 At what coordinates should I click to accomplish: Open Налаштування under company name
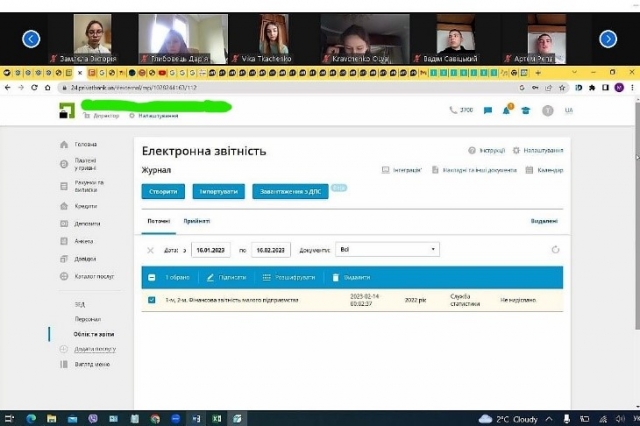click(154, 116)
